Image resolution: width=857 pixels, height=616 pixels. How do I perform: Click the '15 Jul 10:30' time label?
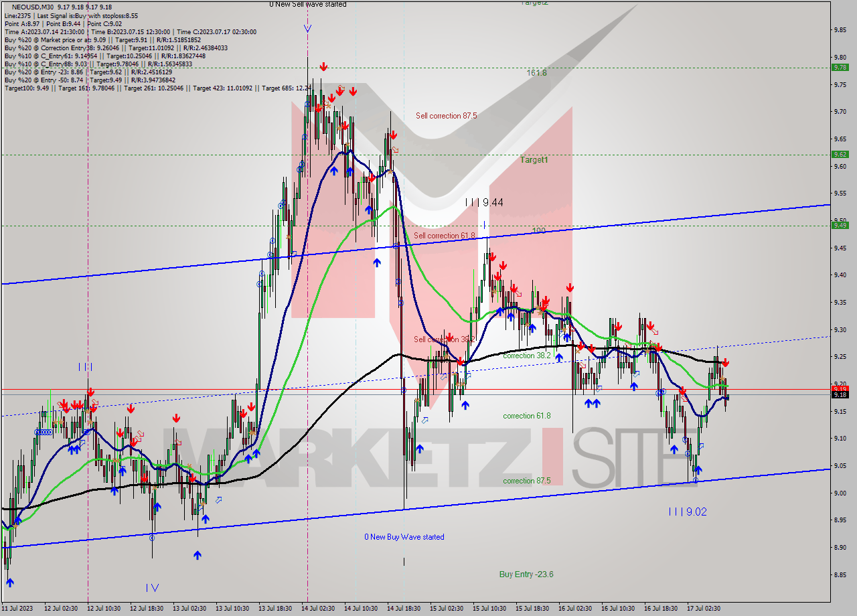[x=489, y=609]
